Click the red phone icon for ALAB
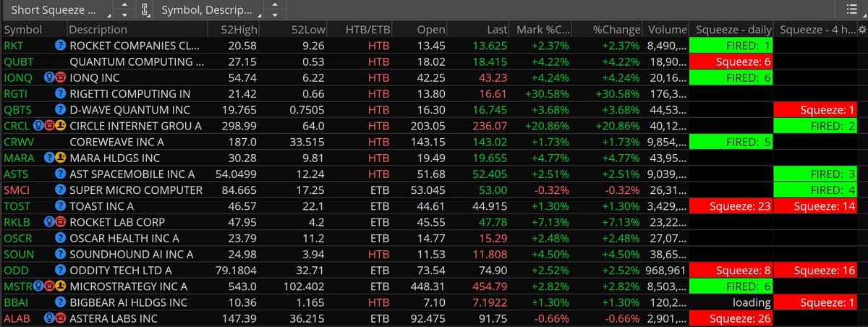The image size is (868, 327). pos(60,318)
